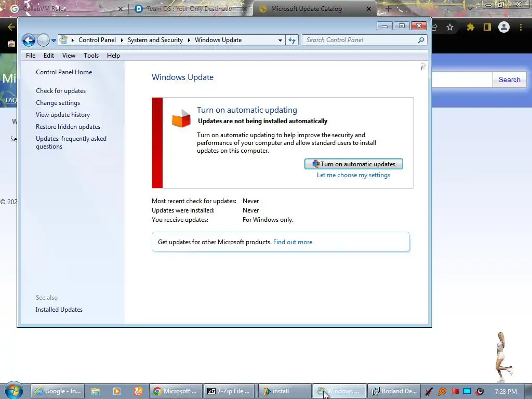
Task: Switch to install taskbar item
Action: (285, 391)
